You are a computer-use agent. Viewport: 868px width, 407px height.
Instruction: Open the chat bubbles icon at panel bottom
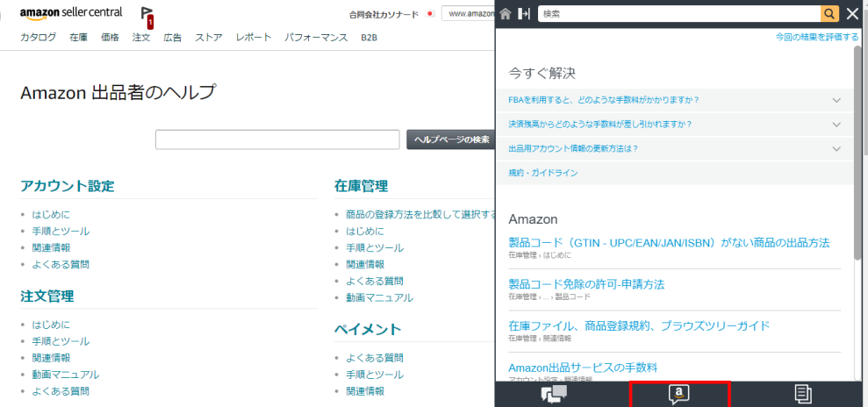554,395
